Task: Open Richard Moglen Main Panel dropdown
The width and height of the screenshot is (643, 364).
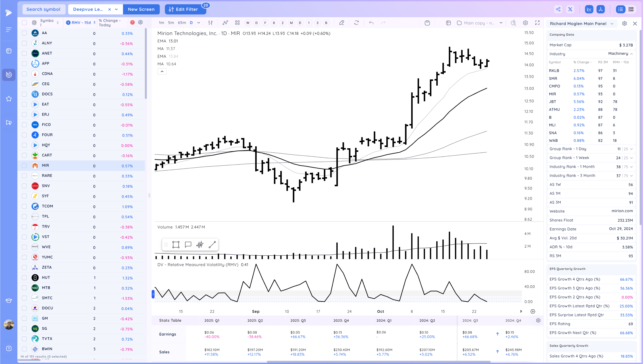Action: [x=612, y=23]
